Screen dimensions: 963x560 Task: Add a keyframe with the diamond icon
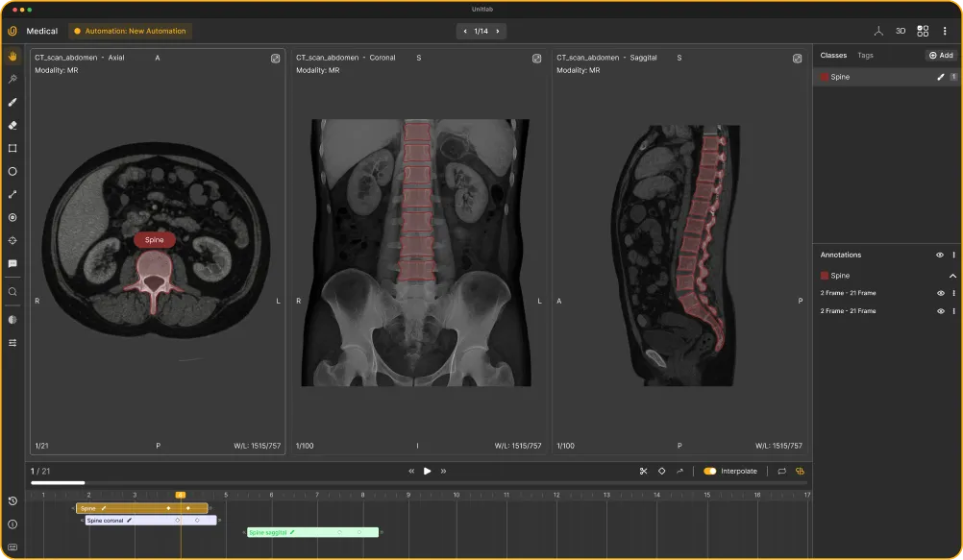point(662,471)
